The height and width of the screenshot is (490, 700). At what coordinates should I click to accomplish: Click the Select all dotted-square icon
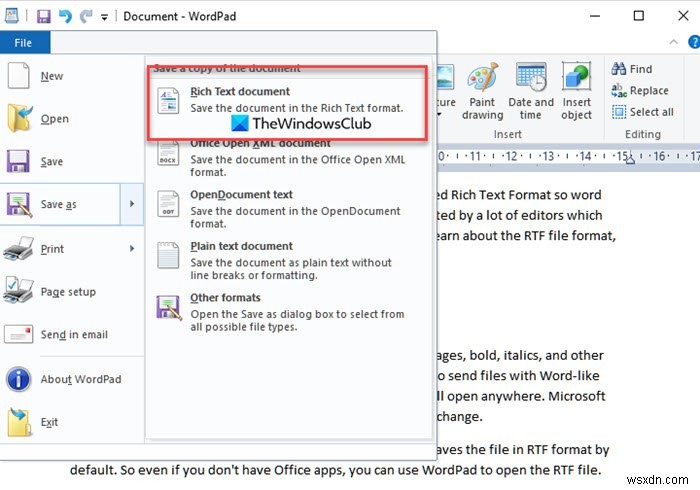619,112
